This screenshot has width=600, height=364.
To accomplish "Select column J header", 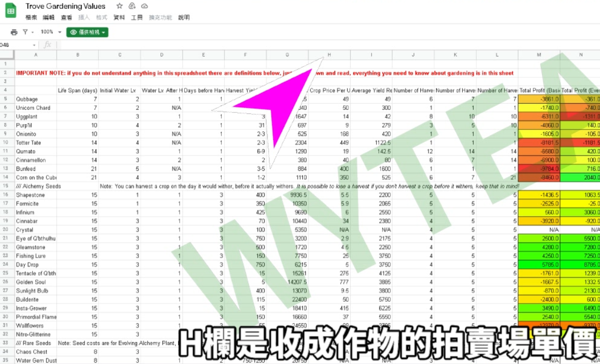I will click(413, 55).
